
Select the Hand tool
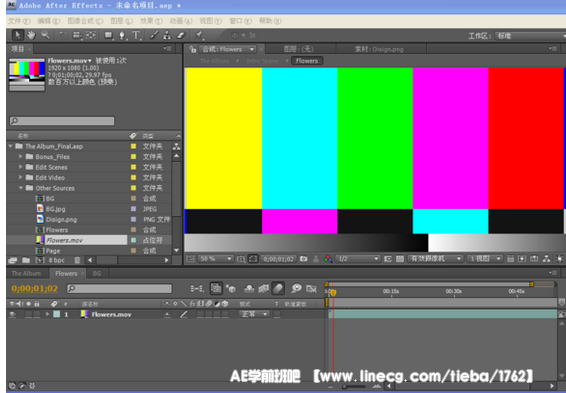(x=31, y=35)
